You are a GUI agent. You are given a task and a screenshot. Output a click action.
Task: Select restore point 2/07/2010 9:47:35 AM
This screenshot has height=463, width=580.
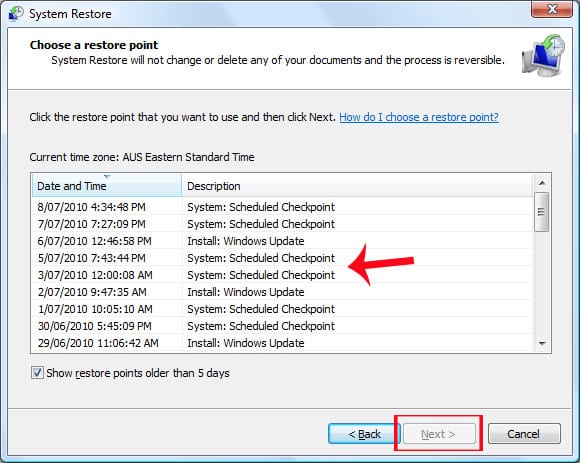click(282, 292)
